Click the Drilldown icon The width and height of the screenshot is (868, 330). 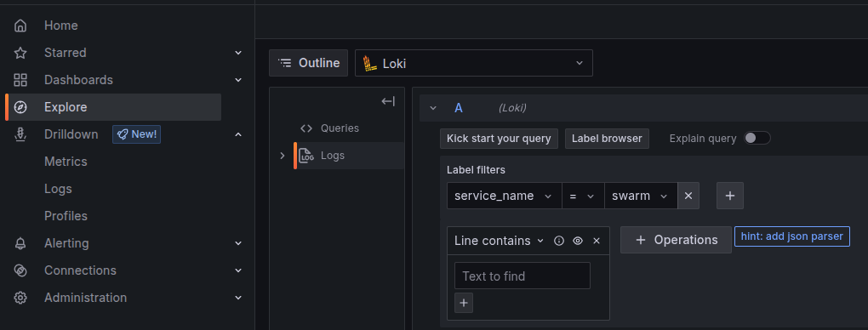[x=20, y=134]
